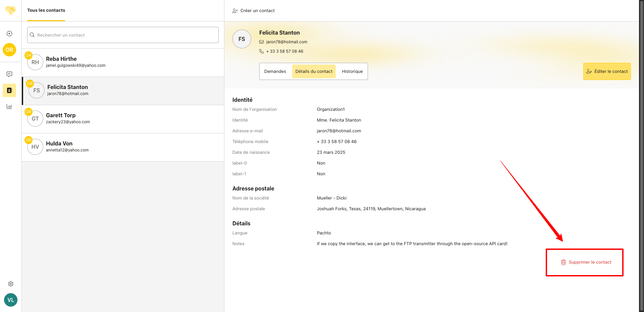
Task: Switch to the Historique tab
Action: (x=352, y=72)
